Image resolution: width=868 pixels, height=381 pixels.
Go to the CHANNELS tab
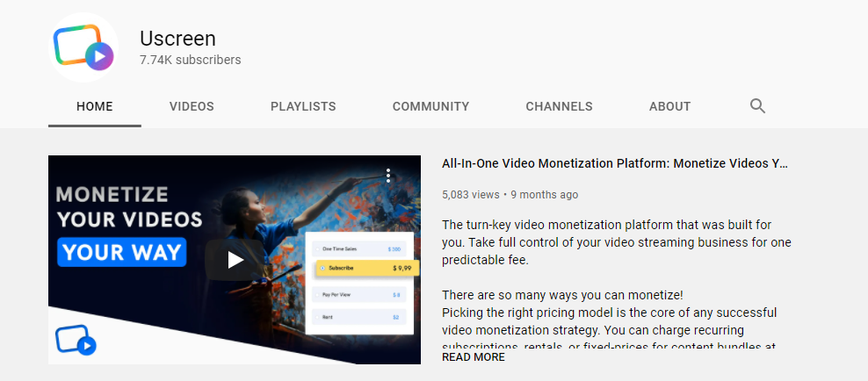pyautogui.click(x=559, y=107)
